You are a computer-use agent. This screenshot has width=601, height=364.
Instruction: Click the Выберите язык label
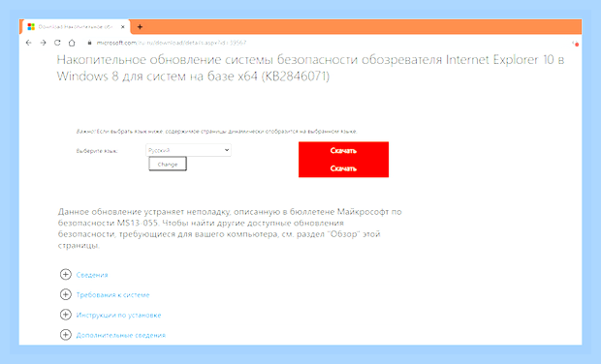[x=97, y=151]
